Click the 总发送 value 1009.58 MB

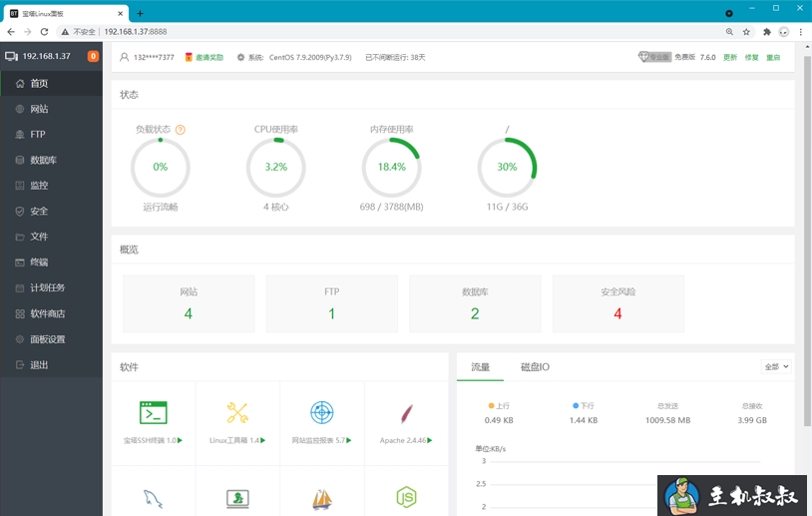pyautogui.click(x=668, y=420)
